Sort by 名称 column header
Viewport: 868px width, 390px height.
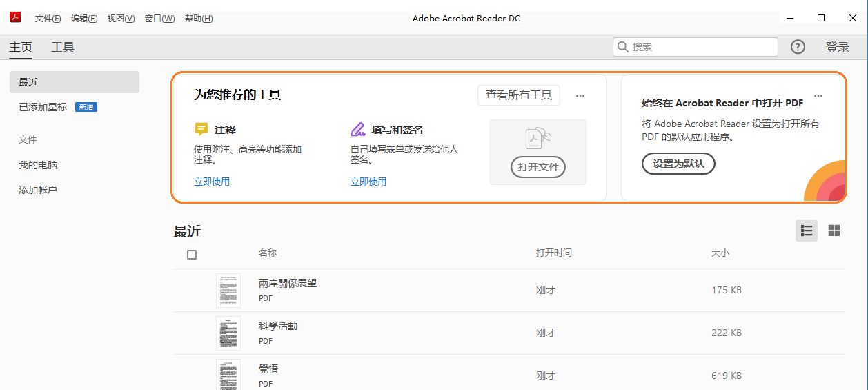(x=268, y=253)
